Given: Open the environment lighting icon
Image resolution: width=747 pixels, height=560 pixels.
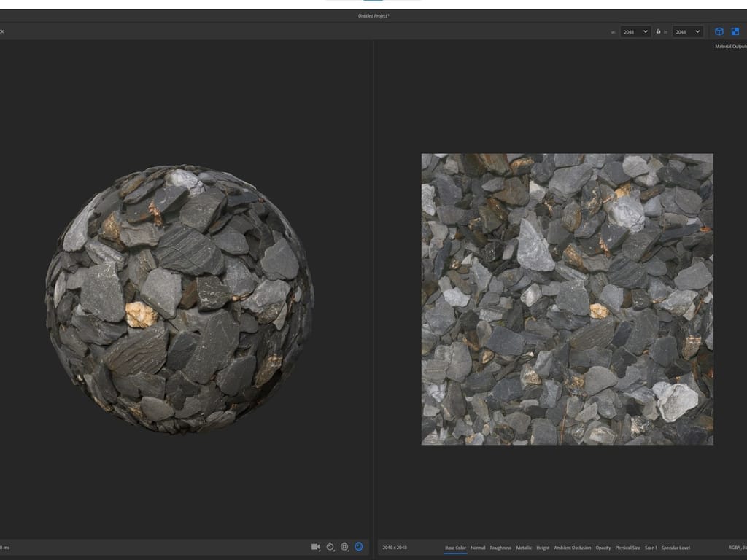Looking at the screenshot, I should (x=330, y=547).
